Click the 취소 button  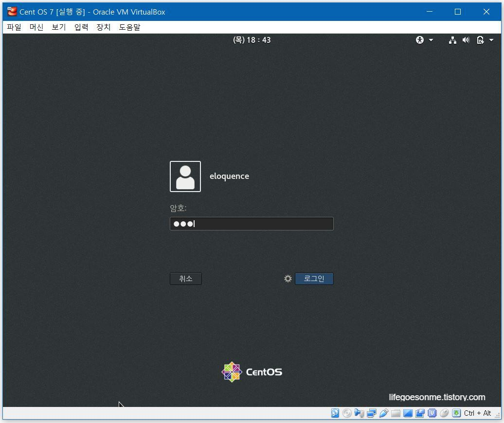coord(186,279)
